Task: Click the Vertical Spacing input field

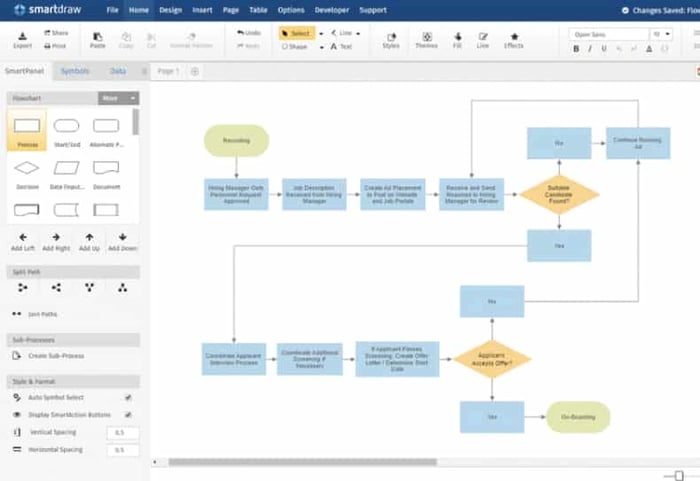Action: pos(124,432)
